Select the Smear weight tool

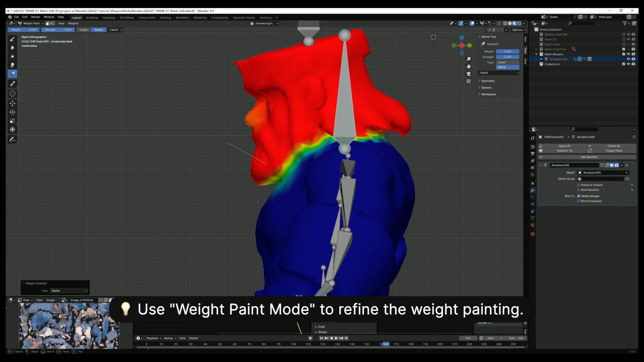tap(12, 65)
